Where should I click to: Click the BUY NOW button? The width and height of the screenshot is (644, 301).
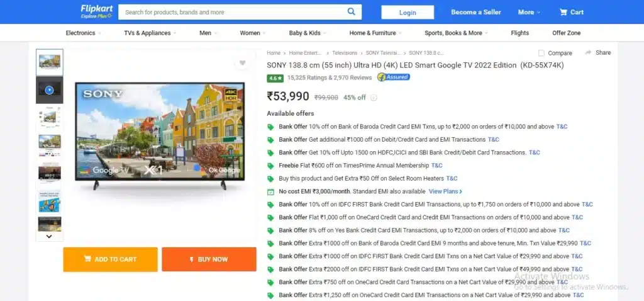[209, 259]
